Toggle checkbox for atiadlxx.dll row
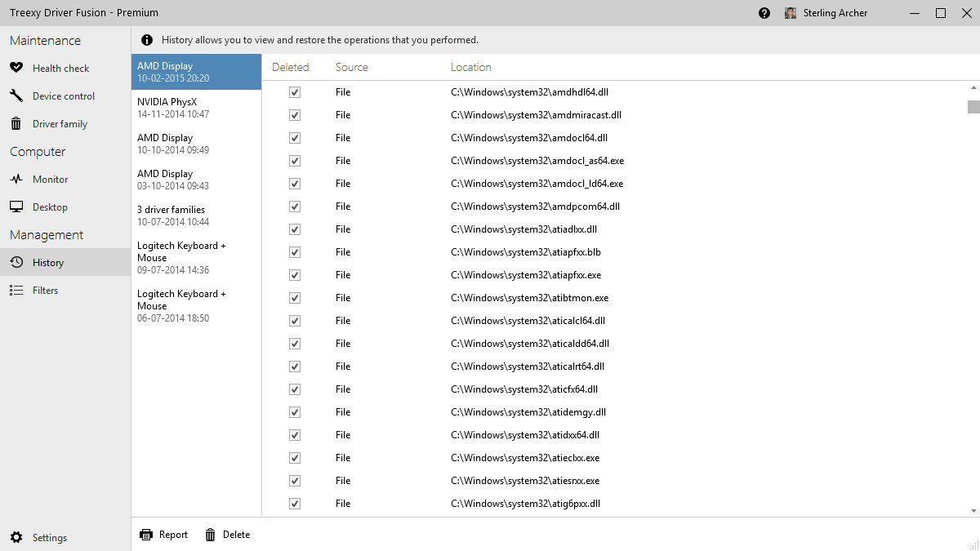980x551 pixels. tap(295, 229)
